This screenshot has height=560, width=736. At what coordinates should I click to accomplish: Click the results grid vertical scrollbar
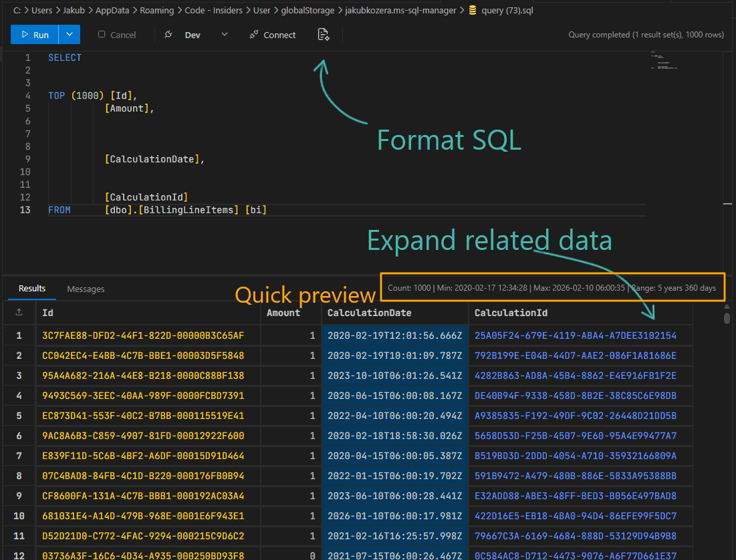point(727,317)
